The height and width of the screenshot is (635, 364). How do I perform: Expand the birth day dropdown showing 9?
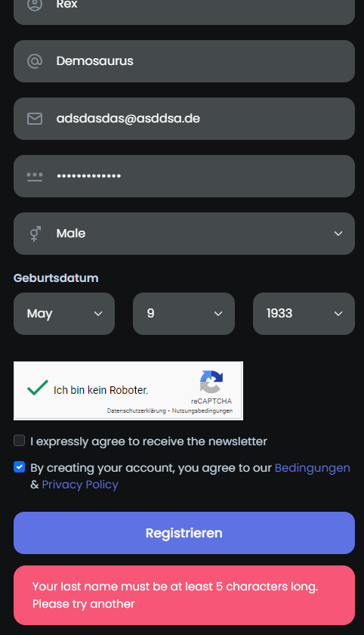[x=184, y=314]
